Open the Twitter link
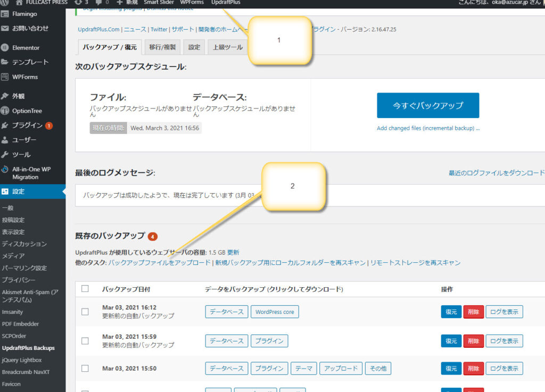Viewport: 545px width, 392px height. click(x=159, y=29)
